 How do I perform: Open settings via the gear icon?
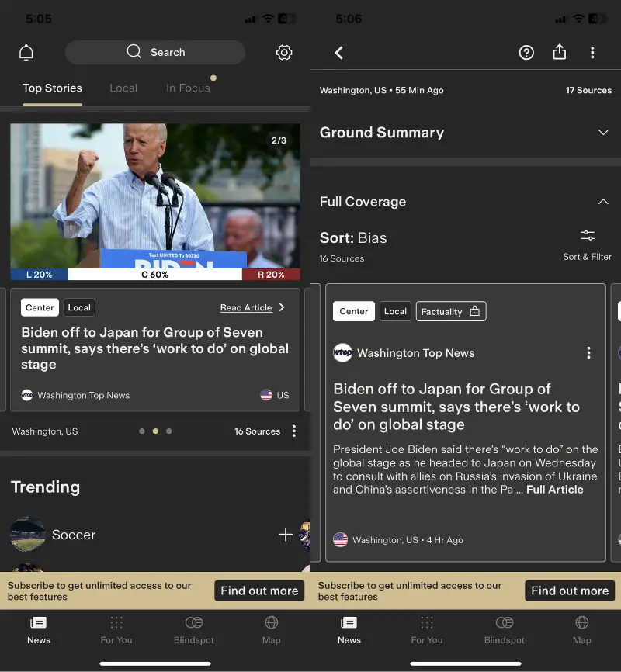pos(284,53)
